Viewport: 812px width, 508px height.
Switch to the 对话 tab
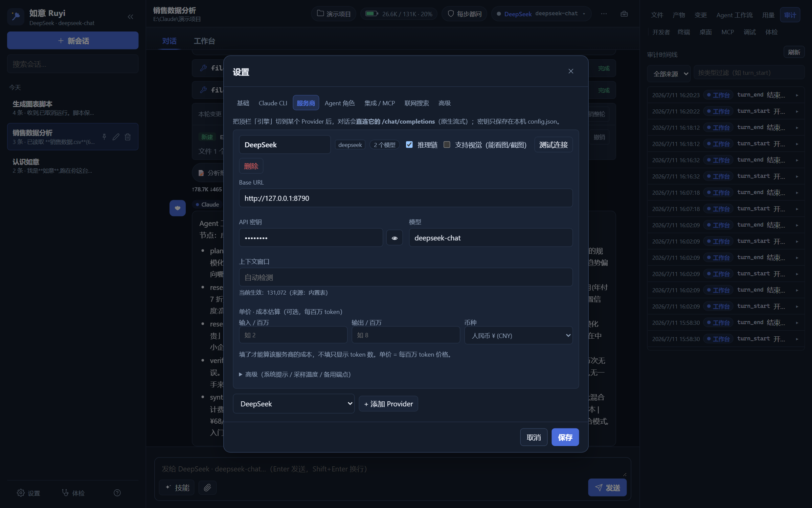click(x=169, y=41)
